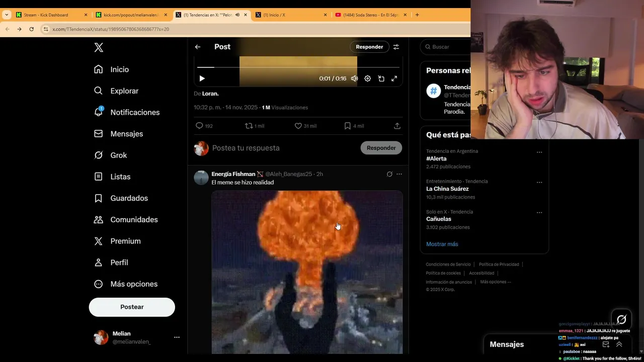644x362 pixels.
Task: Click Responder button in Post header
Action: [x=369, y=47]
